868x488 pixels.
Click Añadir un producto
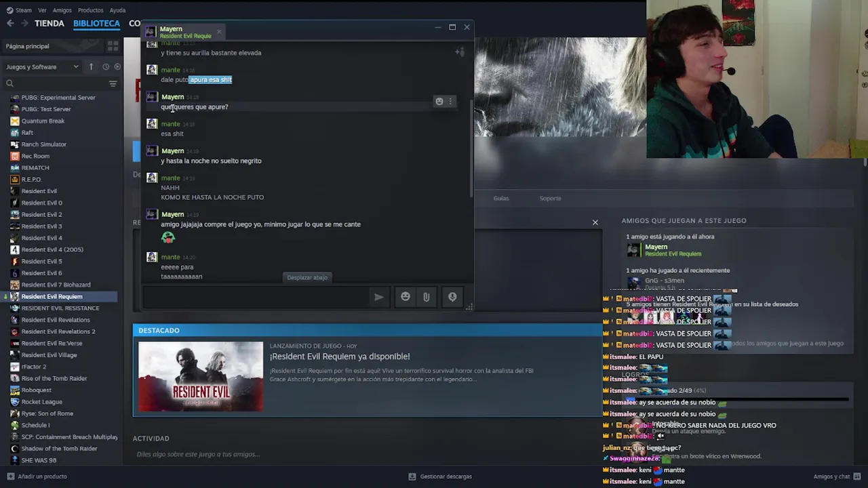coord(37,476)
